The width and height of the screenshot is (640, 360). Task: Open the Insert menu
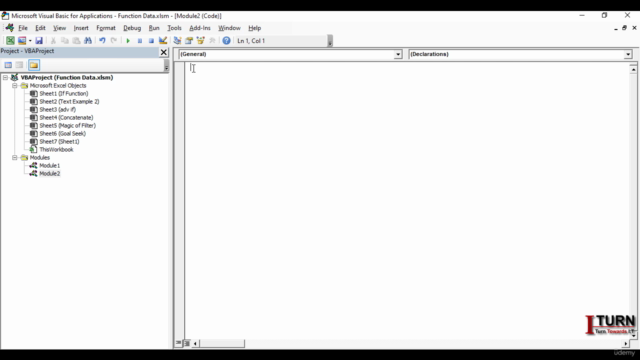tap(81, 28)
